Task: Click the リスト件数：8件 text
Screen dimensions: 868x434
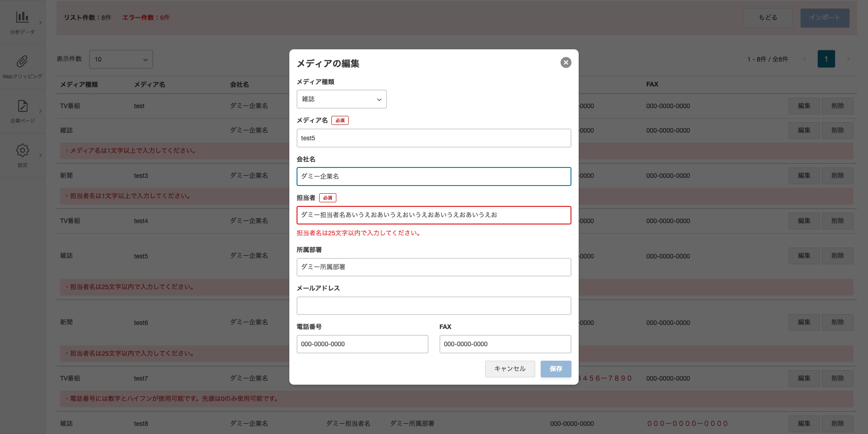Action: [87, 18]
